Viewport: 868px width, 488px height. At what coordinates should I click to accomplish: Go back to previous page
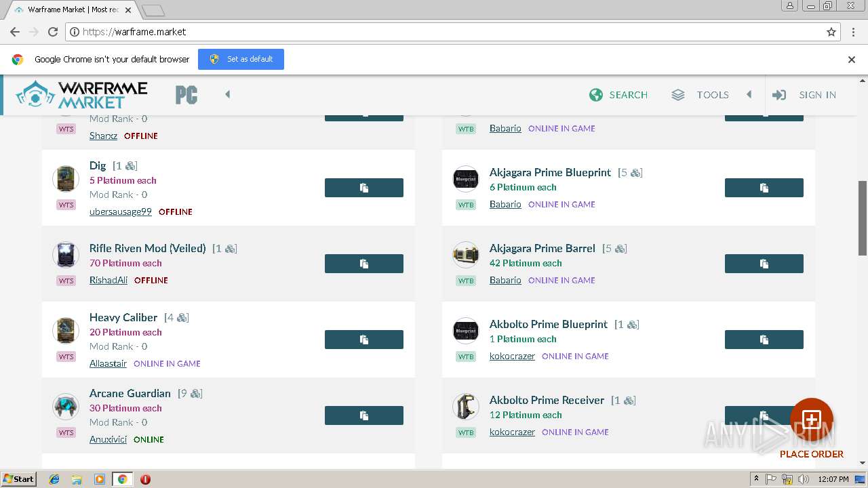pyautogui.click(x=15, y=32)
